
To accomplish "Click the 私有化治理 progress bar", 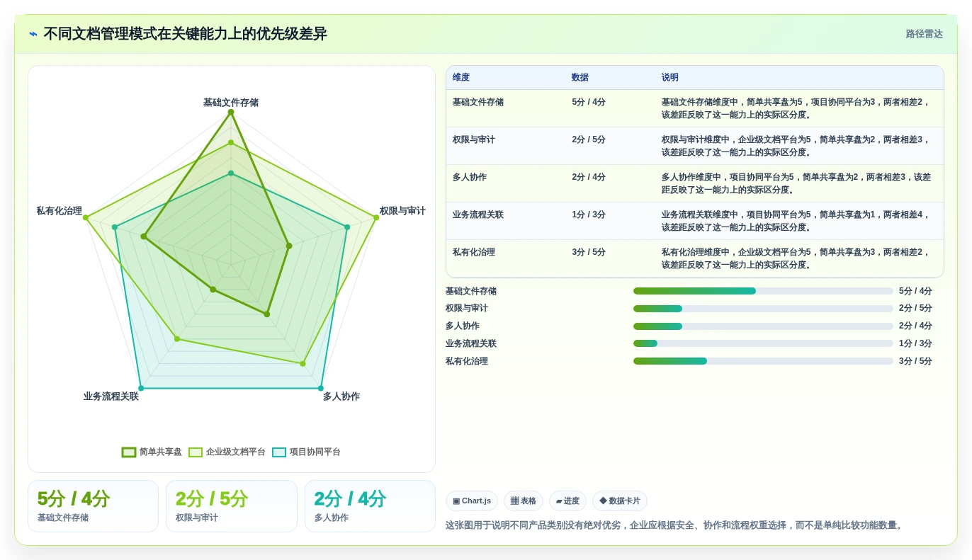I will point(763,361).
